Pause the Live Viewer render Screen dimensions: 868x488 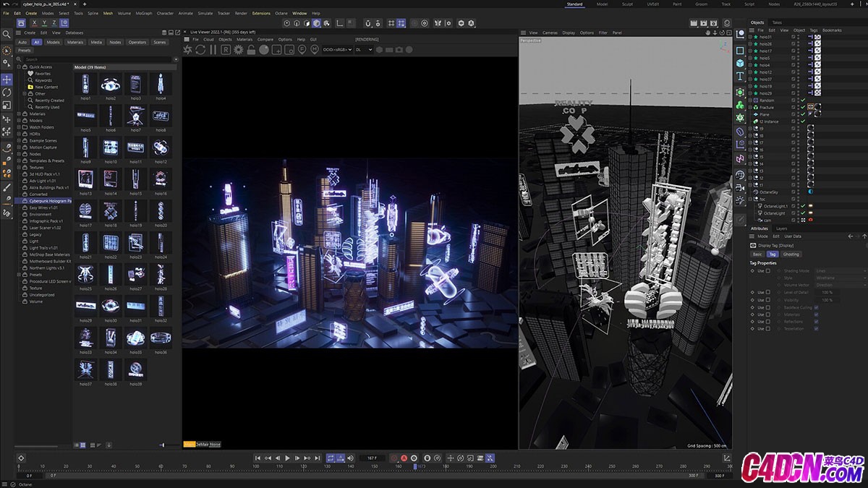[213, 49]
